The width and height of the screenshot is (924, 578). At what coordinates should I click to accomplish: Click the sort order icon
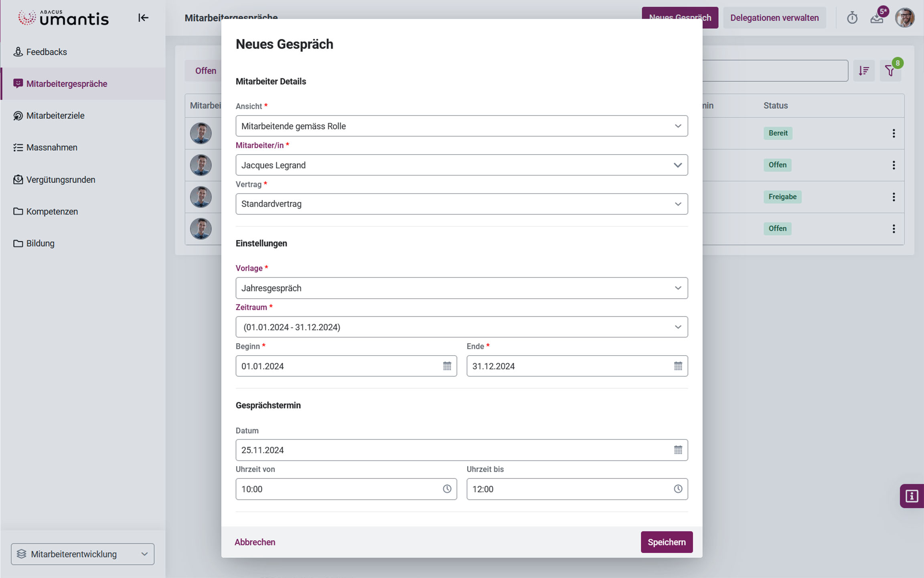(x=863, y=71)
